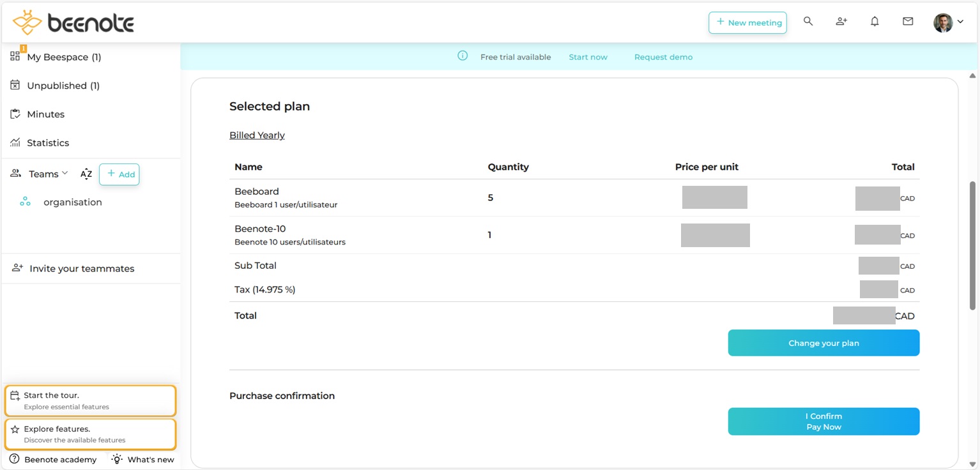Open My Beespace in sidebar
The width and height of the screenshot is (980, 470).
63,57
